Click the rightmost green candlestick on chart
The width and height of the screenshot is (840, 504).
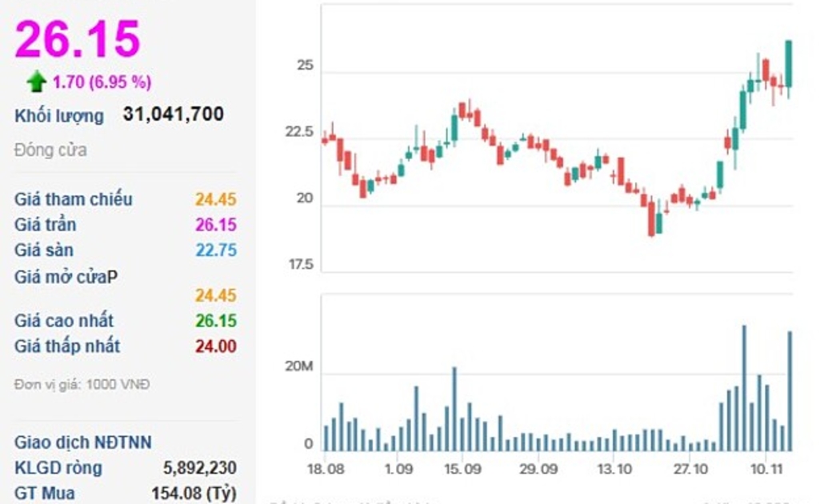pos(789,64)
